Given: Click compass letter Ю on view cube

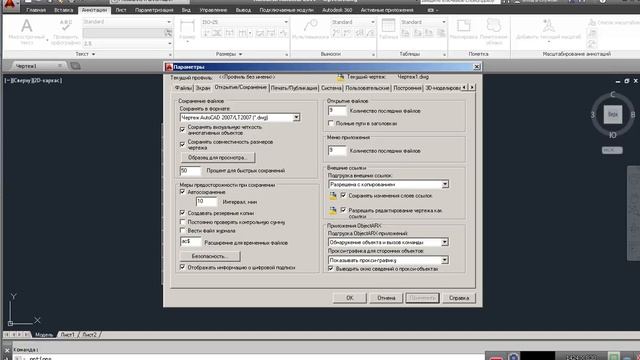Looking at the screenshot, I should [x=612, y=135].
